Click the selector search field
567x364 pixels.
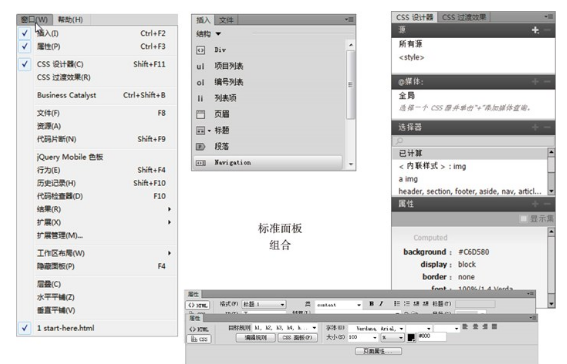click(x=473, y=141)
